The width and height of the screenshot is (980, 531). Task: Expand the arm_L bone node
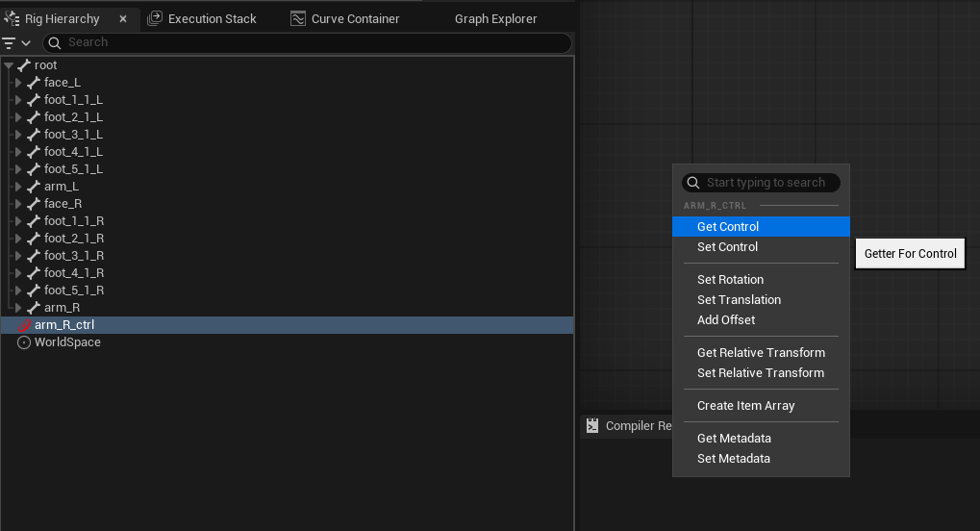(x=18, y=187)
